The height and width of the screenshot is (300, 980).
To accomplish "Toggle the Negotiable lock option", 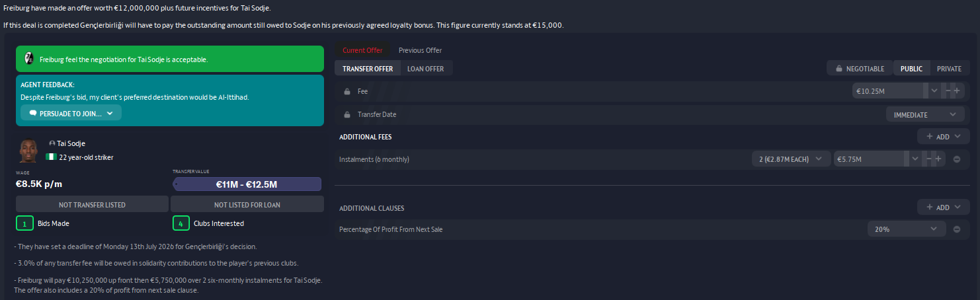I will tap(860, 68).
